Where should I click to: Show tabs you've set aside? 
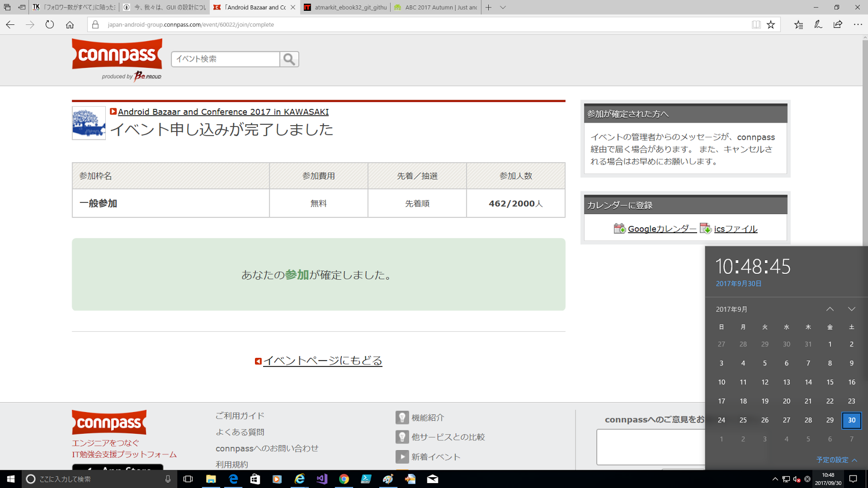(7, 7)
